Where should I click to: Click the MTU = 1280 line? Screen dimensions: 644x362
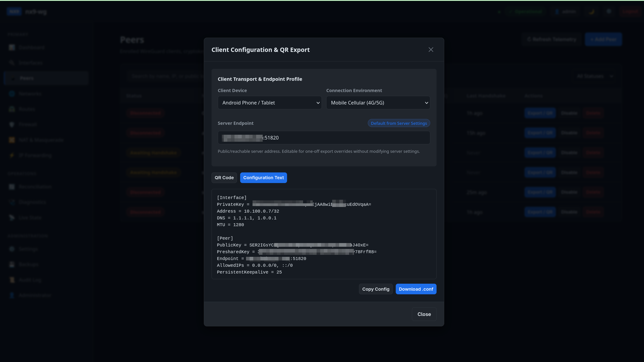(230, 225)
